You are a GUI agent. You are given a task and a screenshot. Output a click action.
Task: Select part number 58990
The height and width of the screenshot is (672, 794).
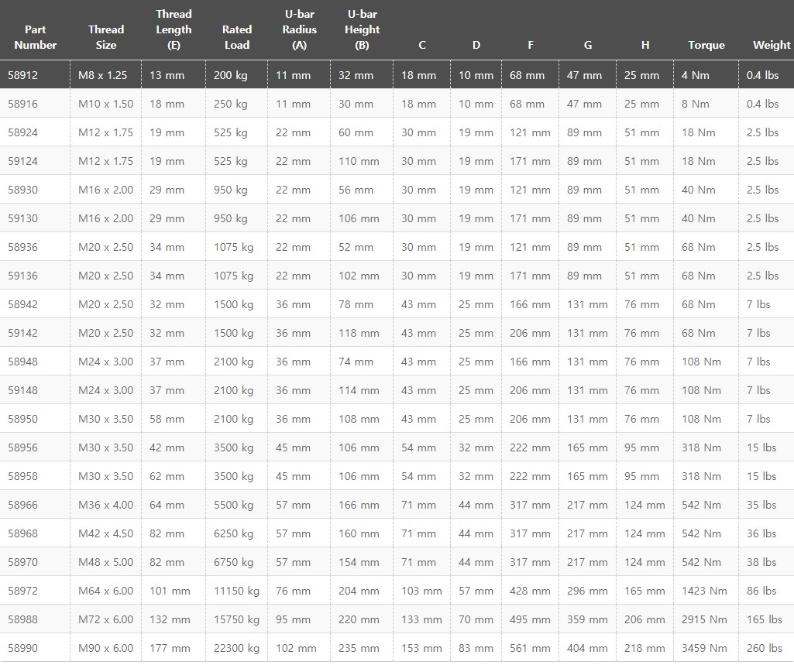[x=22, y=648]
